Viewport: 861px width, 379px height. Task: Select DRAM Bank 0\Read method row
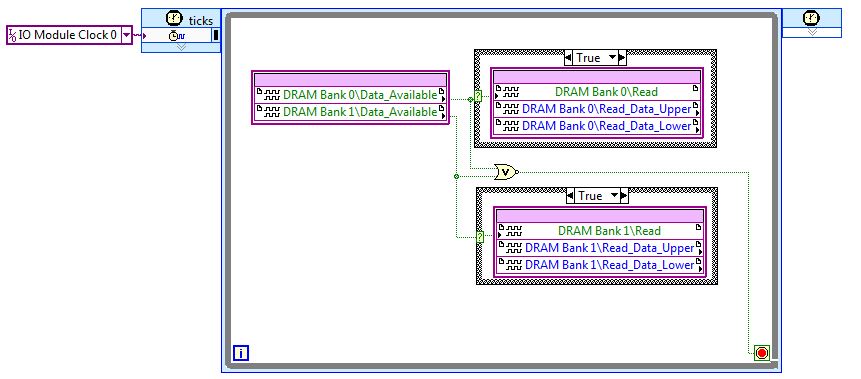[x=597, y=91]
